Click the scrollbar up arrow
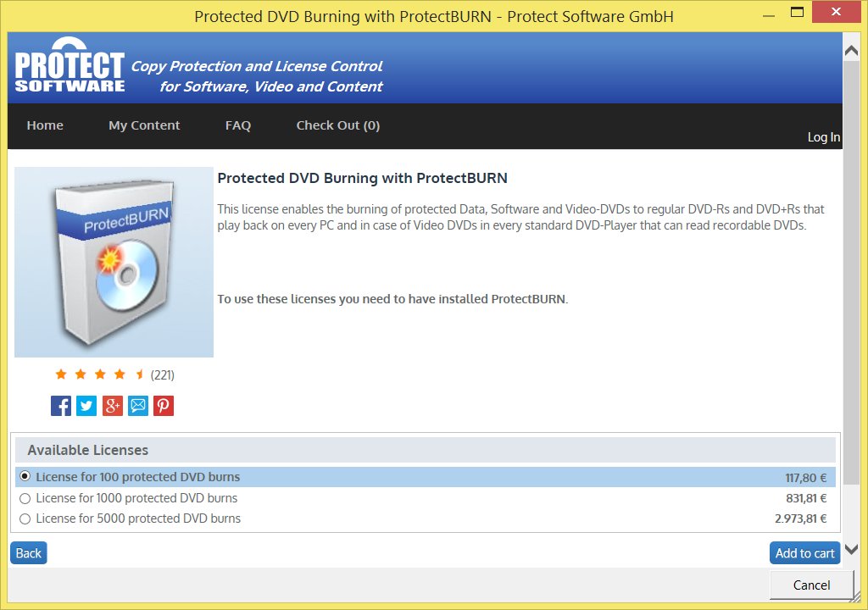 pos(851,51)
